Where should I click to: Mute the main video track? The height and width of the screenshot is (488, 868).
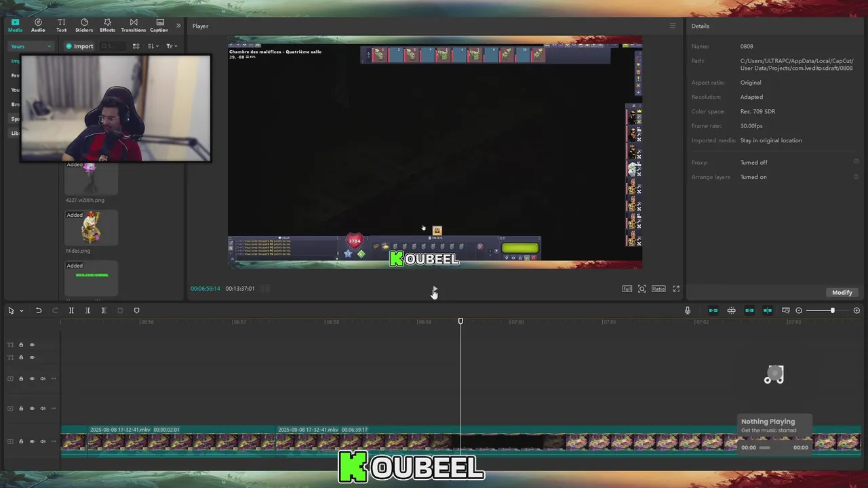point(43,441)
